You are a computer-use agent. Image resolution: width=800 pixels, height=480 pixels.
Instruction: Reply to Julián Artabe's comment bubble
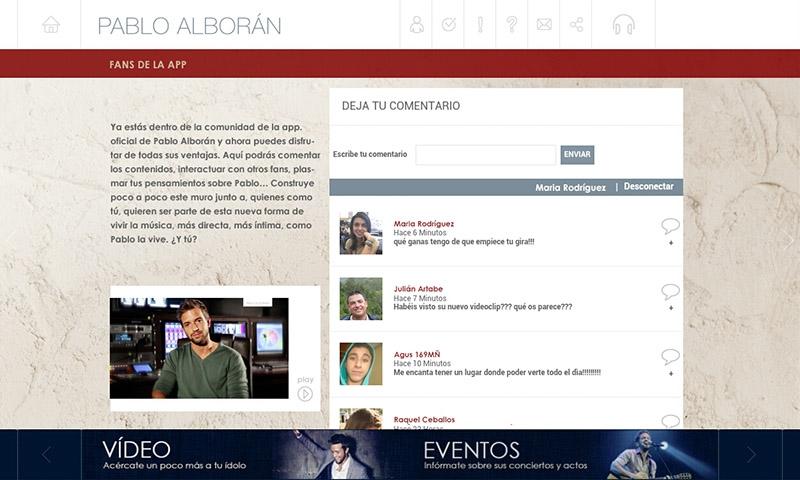[670, 291]
